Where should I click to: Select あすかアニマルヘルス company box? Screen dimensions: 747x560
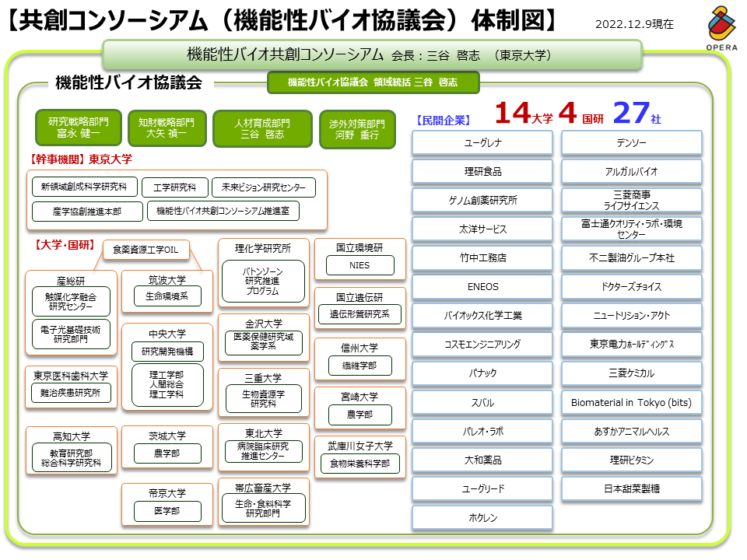pyautogui.click(x=632, y=431)
